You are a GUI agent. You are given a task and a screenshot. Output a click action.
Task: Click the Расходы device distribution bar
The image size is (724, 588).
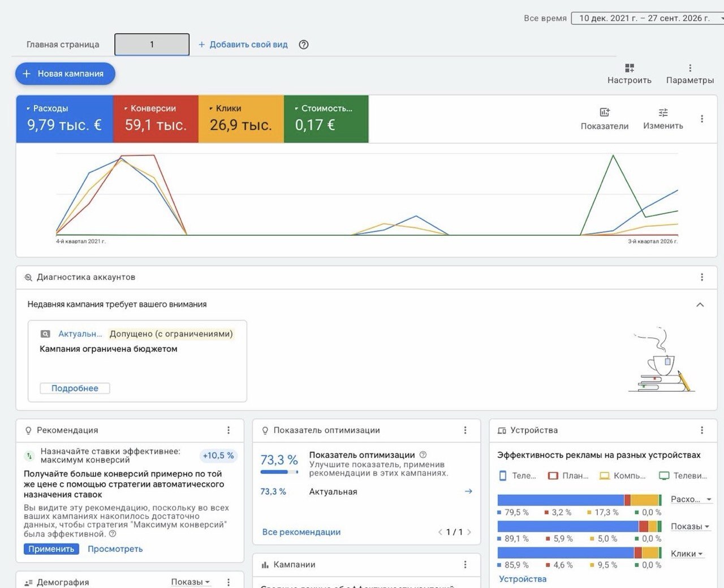[580, 500]
